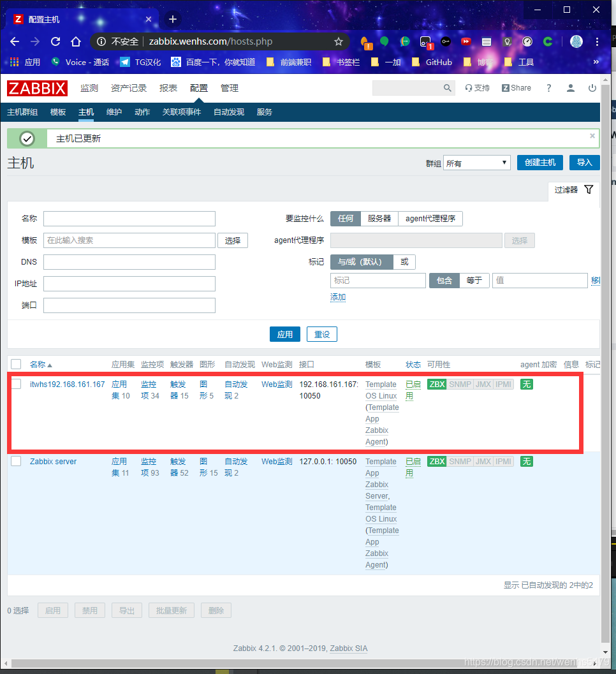The width and height of the screenshot is (616, 674).
Task: Click the browser forward arrow
Action: 35,41
